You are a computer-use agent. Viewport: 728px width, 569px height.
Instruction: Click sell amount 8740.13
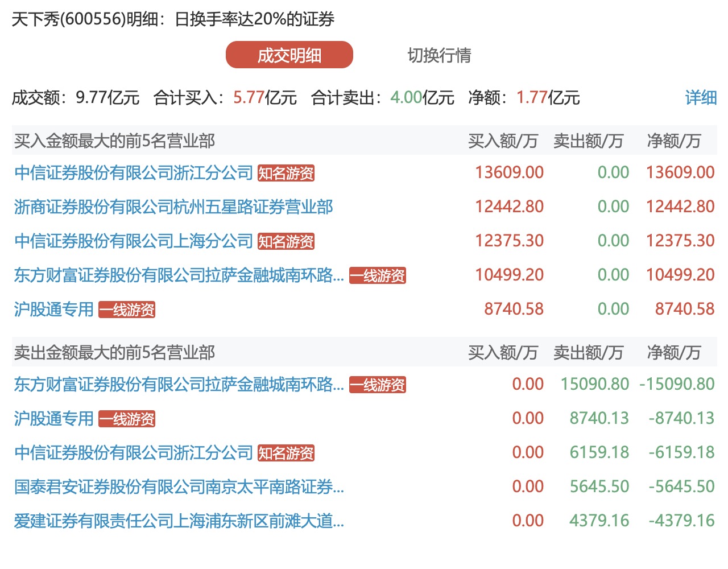coord(599,418)
